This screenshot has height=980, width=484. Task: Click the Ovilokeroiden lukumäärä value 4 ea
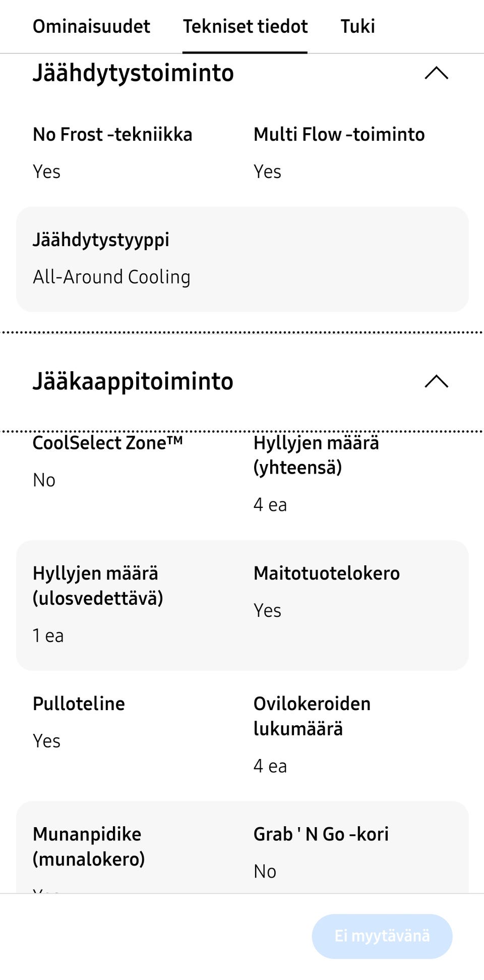click(x=270, y=766)
